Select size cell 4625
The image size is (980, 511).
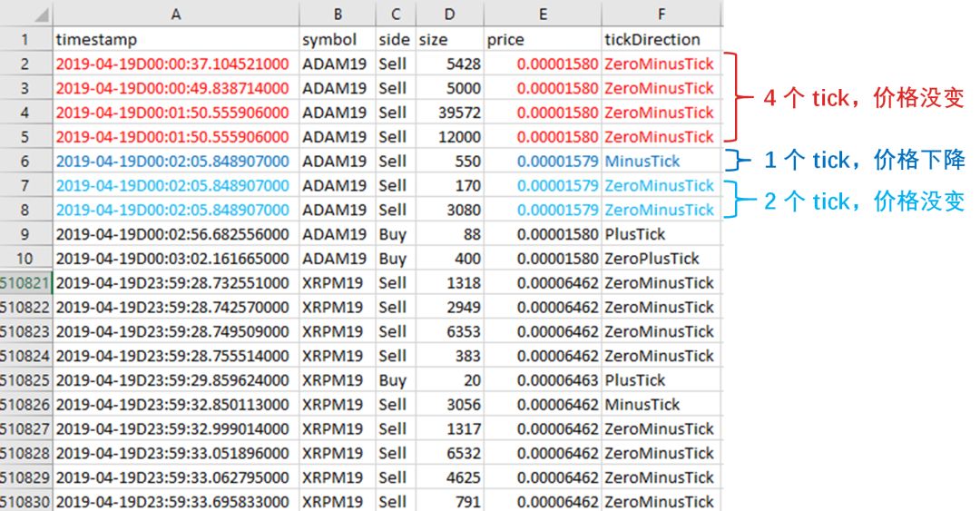coord(450,477)
